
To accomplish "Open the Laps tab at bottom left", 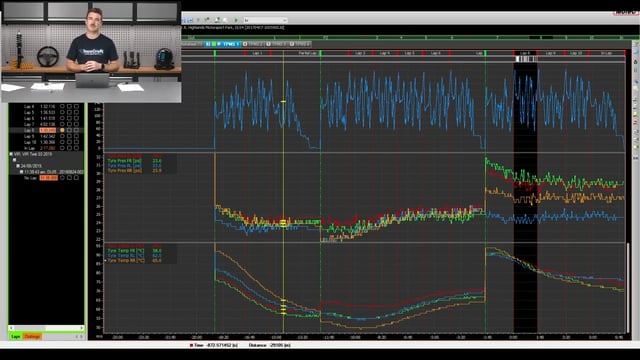I will (x=16, y=336).
